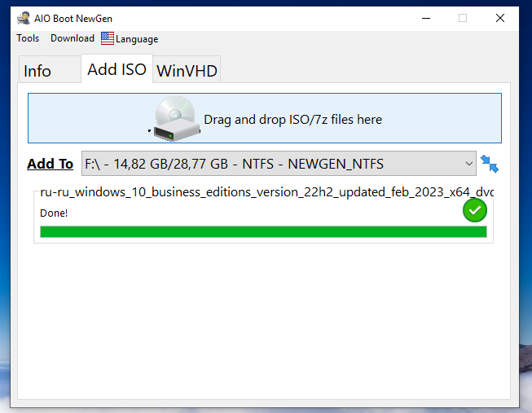
Task: Close the AIO Boot NewGen window
Action: pos(499,18)
